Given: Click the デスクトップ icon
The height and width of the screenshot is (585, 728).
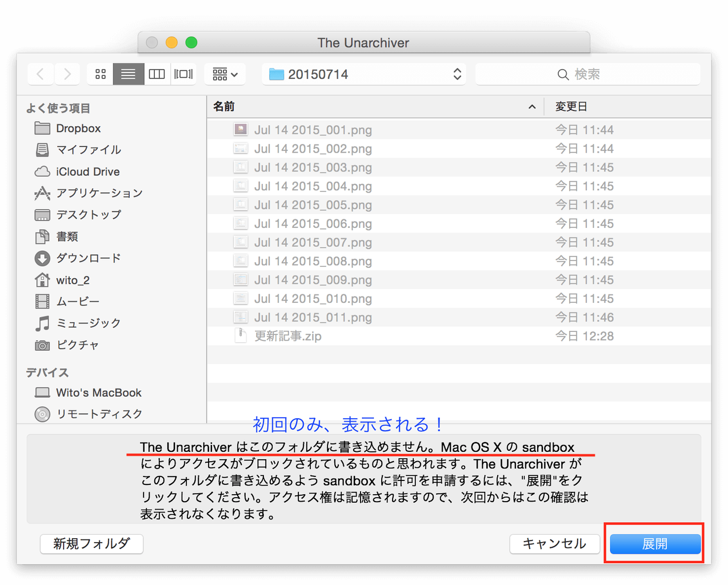Looking at the screenshot, I should (42, 215).
